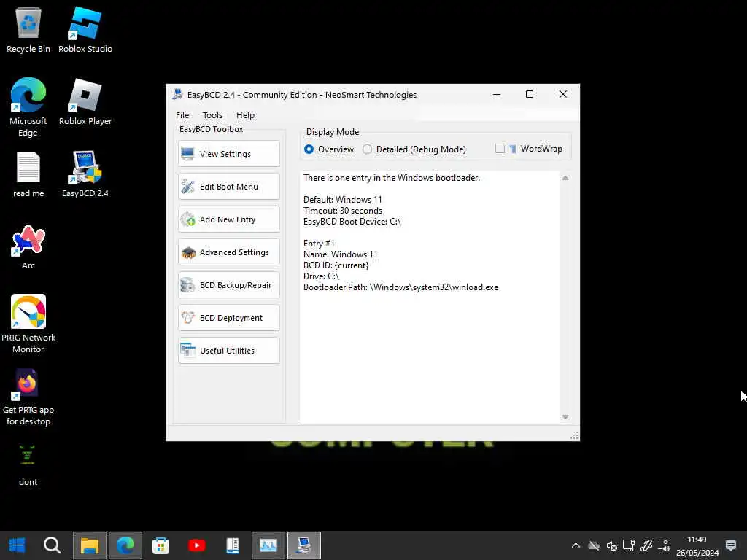747x560 pixels.
Task: Open the Help menu
Action: pyautogui.click(x=245, y=115)
